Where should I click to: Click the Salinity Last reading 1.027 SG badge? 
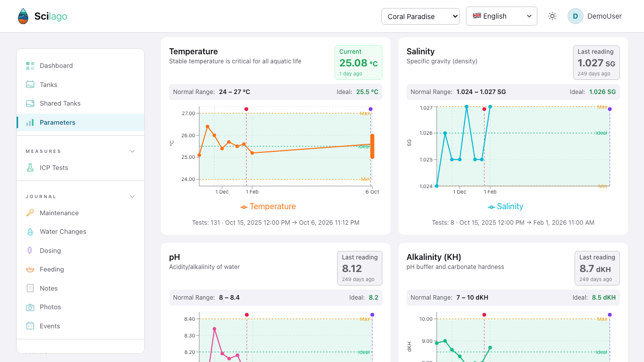[596, 63]
